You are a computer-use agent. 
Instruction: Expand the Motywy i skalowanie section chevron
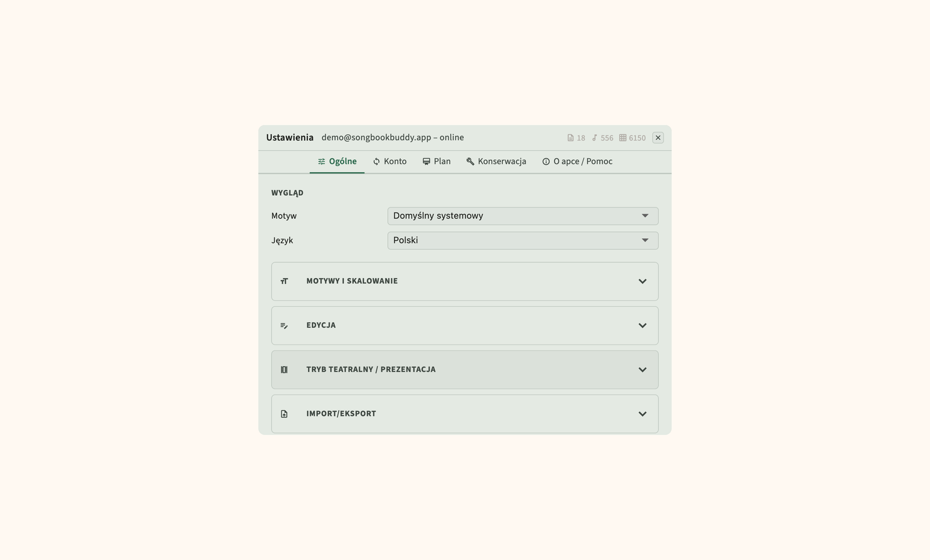pyautogui.click(x=642, y=281)
